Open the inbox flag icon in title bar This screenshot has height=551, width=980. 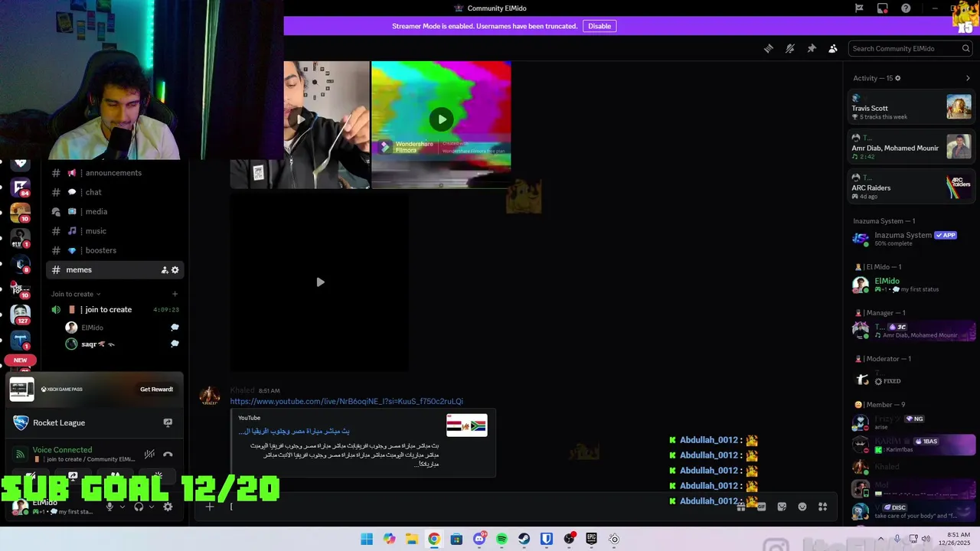[x=859, y=8]
